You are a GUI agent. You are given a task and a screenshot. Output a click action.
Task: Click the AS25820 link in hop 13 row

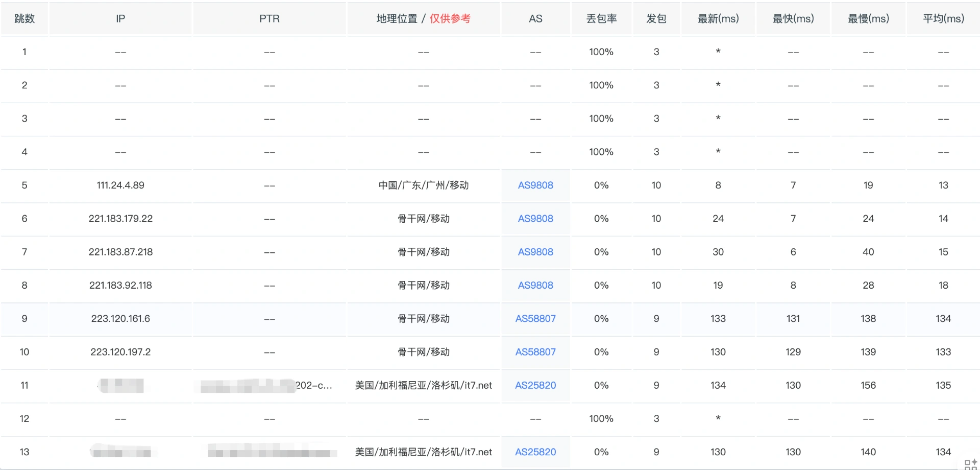coord(535,452)
